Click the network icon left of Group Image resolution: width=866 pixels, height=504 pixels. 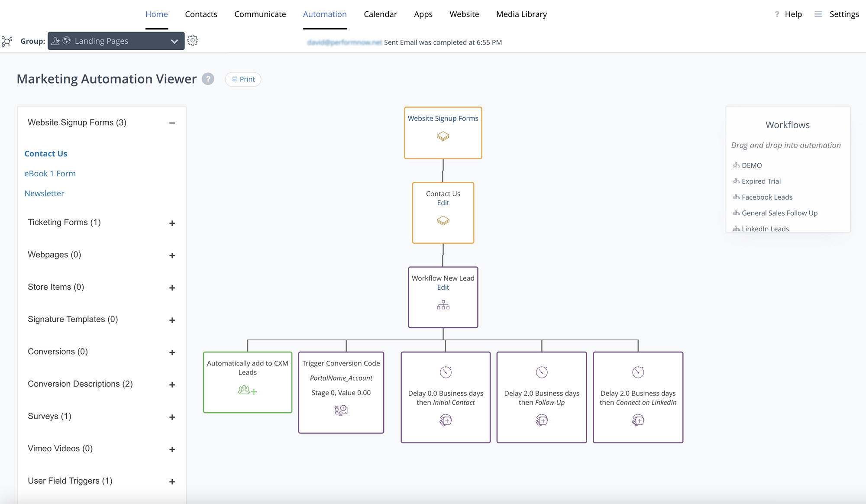coord(7,41)
